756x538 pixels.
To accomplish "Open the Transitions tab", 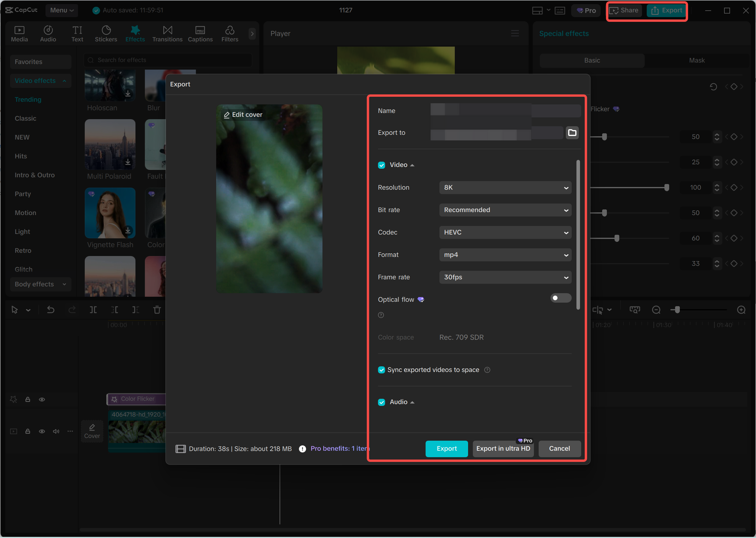I will [x=167, y=33].
